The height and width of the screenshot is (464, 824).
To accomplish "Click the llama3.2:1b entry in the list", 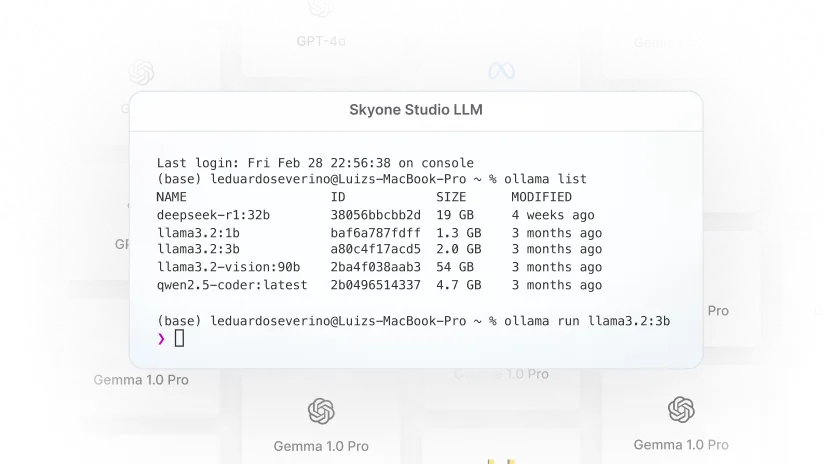I will [x=198, y=233].
